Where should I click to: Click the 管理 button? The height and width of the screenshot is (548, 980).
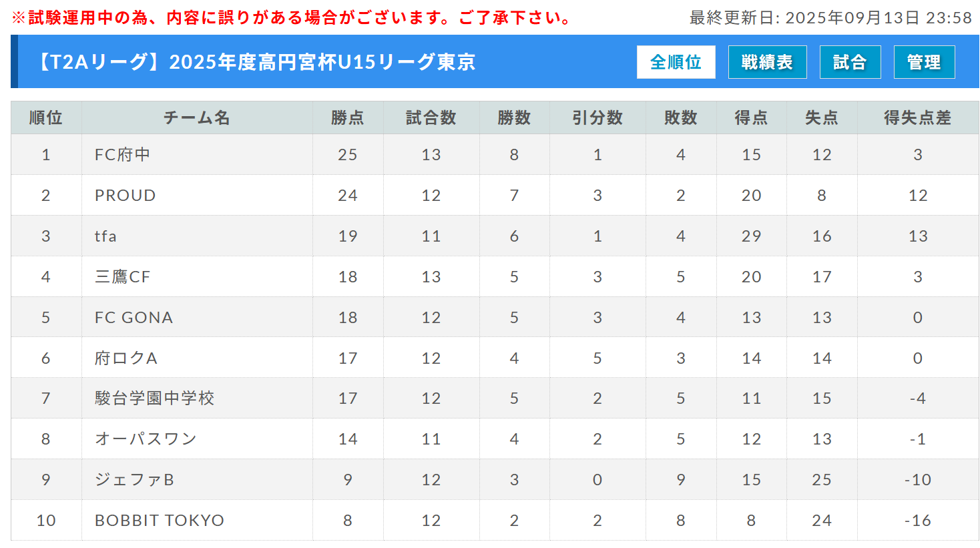[924, 62]
